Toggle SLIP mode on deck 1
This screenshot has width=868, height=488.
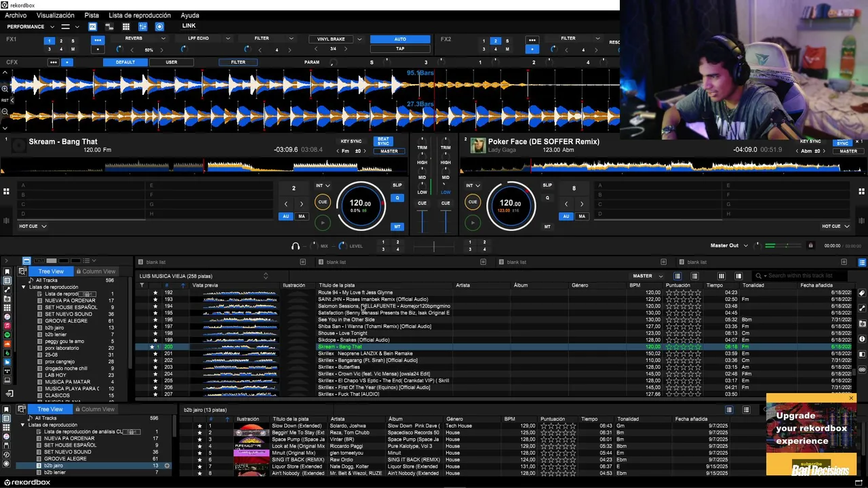(397, 185)
